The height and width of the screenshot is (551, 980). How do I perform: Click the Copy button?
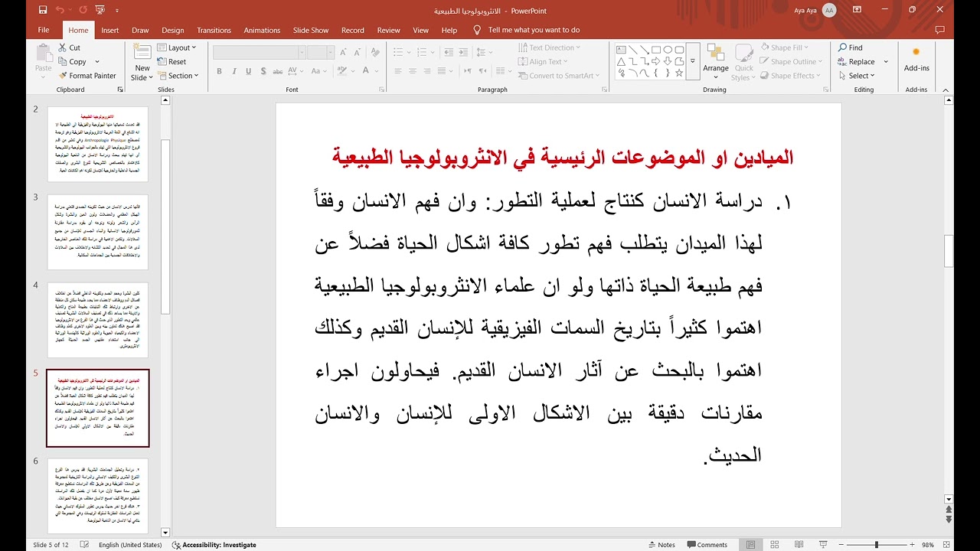[73, 61]
